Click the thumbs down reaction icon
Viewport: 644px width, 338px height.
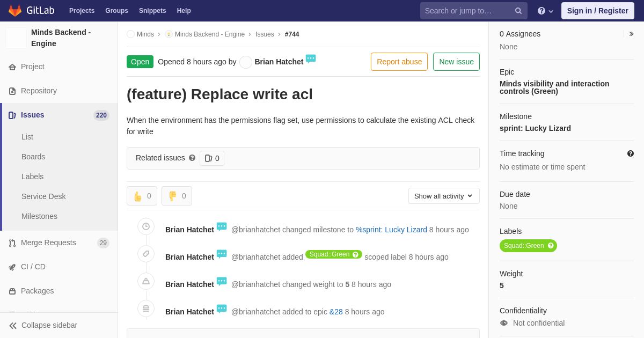pyautogui.click(x=173, y=196)
